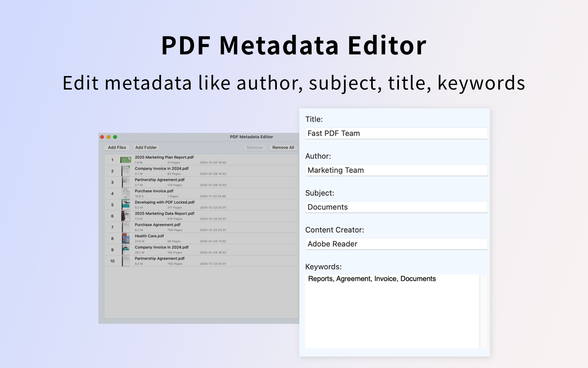Click the 21 Pages label
The width and height of the screenshot is (588, 368).
[x=174, y=163]
